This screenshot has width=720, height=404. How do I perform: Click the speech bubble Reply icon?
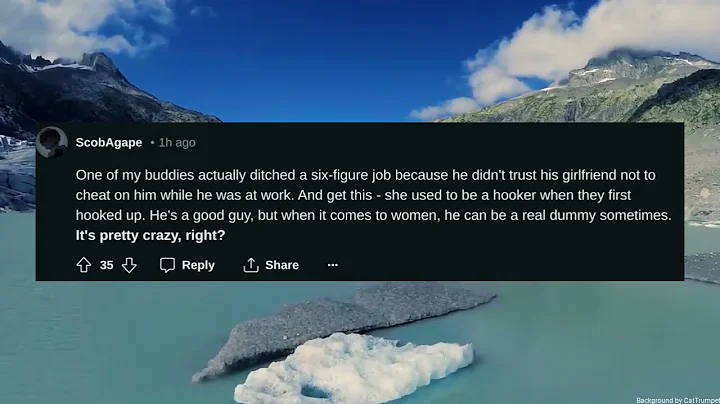point(167,265)
